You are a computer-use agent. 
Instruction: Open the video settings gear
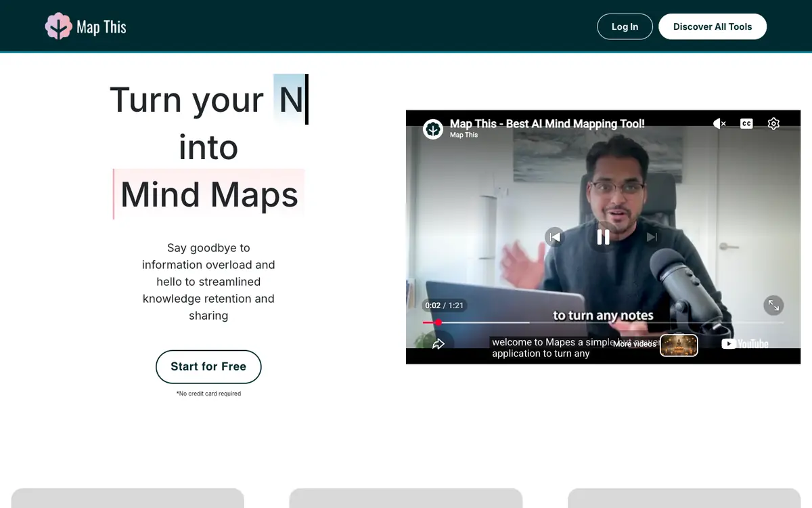coord(773,123)
